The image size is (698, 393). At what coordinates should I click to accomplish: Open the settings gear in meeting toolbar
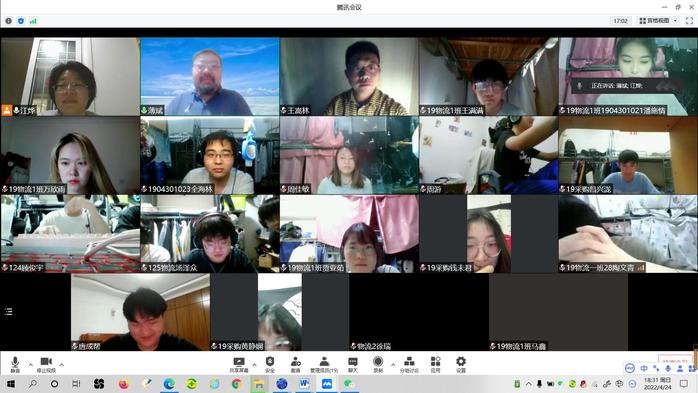(x=461, y=365)
